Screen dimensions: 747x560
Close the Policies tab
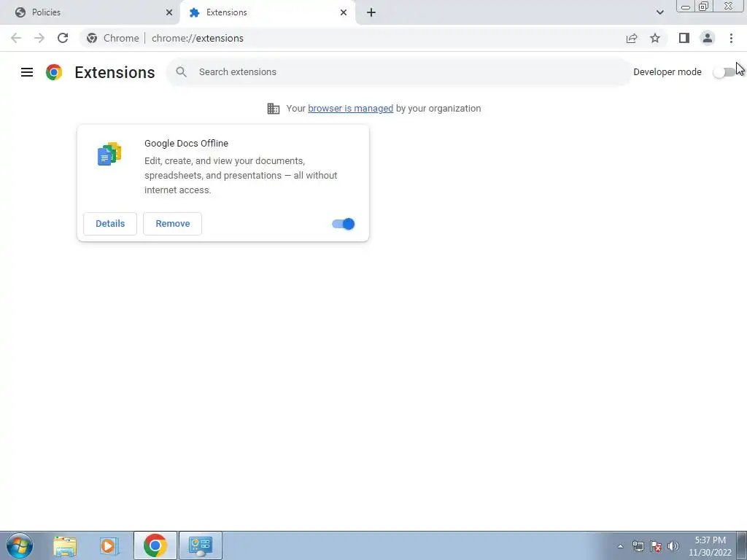[169, 12]
